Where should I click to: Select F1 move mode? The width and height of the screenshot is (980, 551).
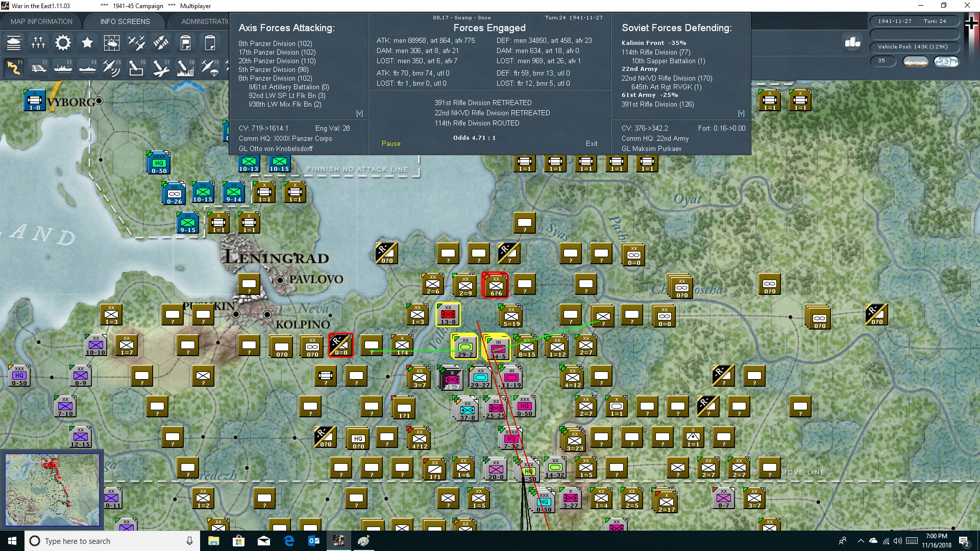pos(14,67)
